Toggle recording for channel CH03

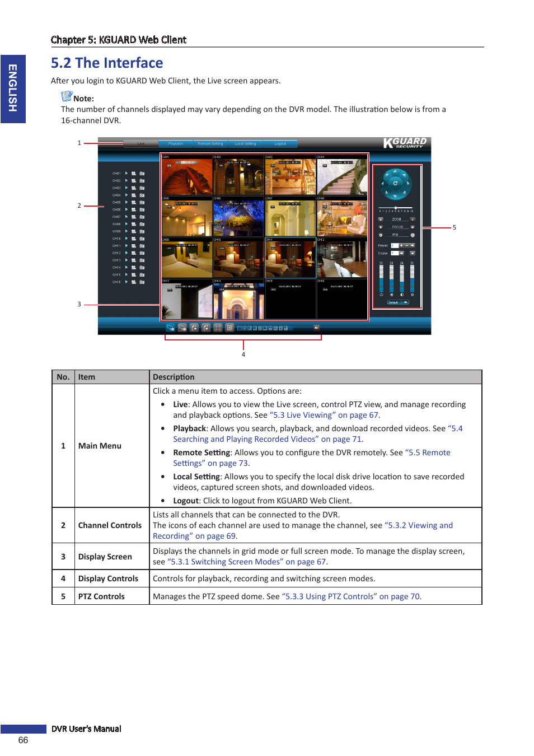134,188
